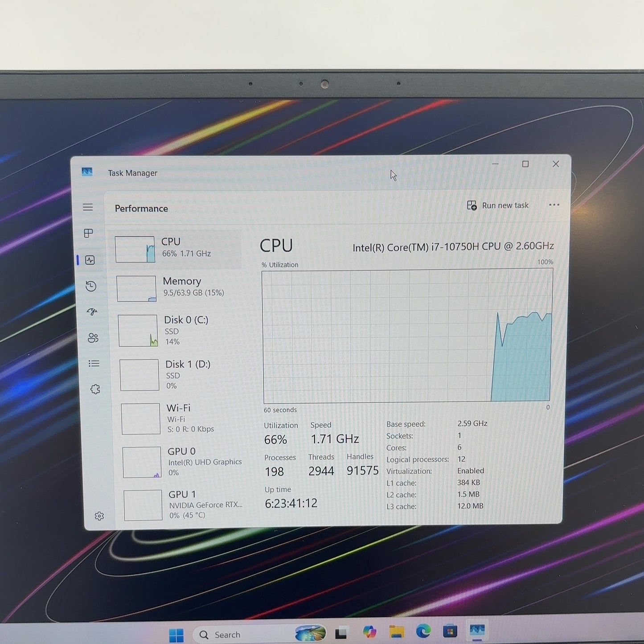Select GPU 0 Intel UHD Graphics
The image size is (644, 644).
[183, 462]
